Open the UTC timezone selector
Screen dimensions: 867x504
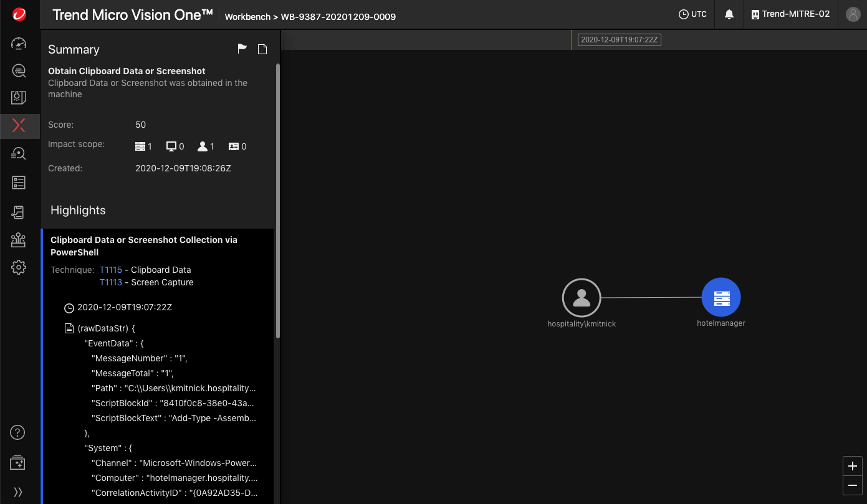pos(692,14)
